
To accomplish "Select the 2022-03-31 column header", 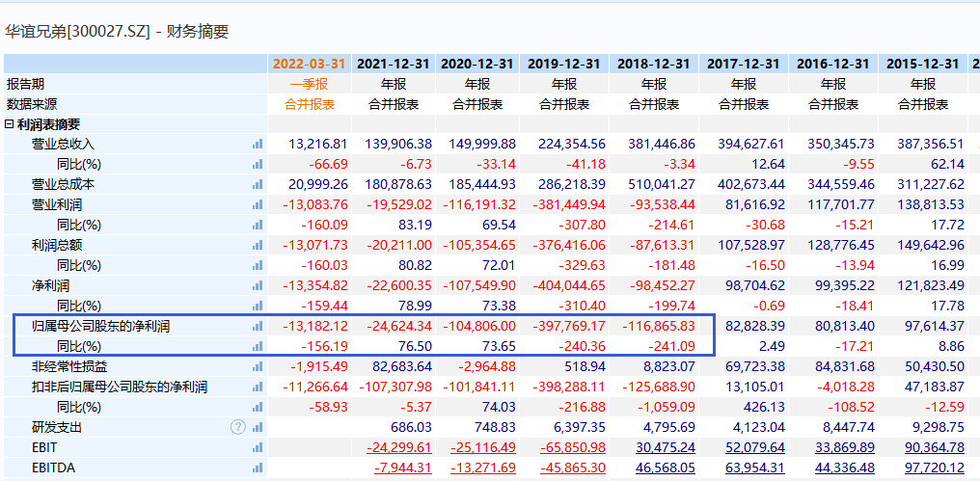I will pos(307,64).
